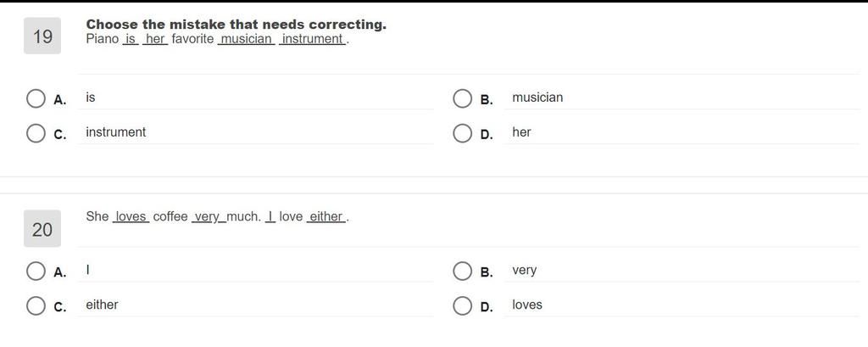This screenshot has width=868, height=347.
Task: Select radio button A of question 20
Action: pyautogui.click(x=36, y=271)
